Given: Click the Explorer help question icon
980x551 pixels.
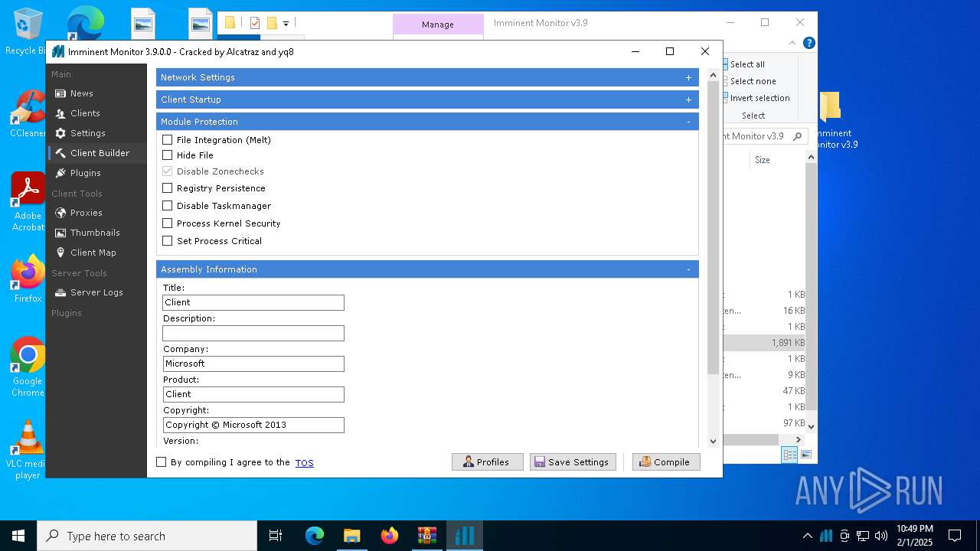Looking at the screenshot, I should coord(808,44).
